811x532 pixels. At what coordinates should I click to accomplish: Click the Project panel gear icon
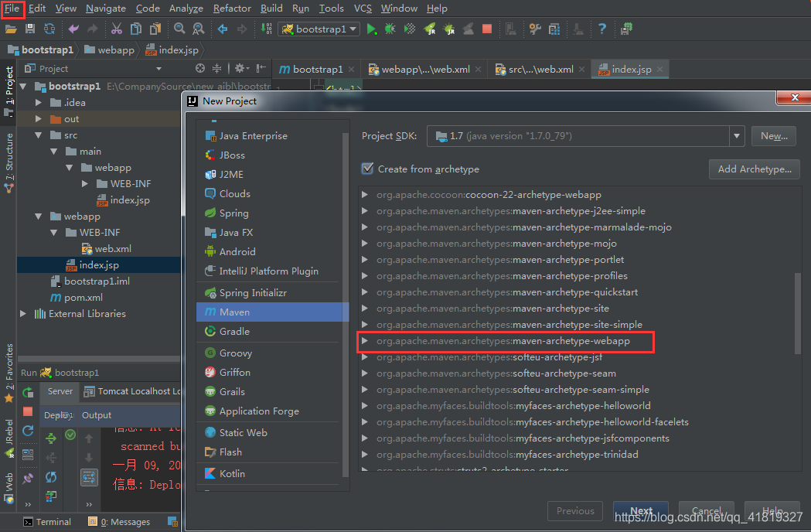[x=240, y=68]
